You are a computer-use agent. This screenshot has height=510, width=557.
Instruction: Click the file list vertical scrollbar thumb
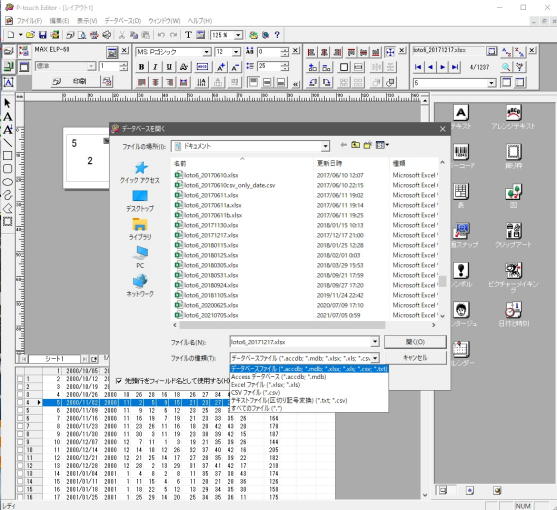[x=442, y=281]
